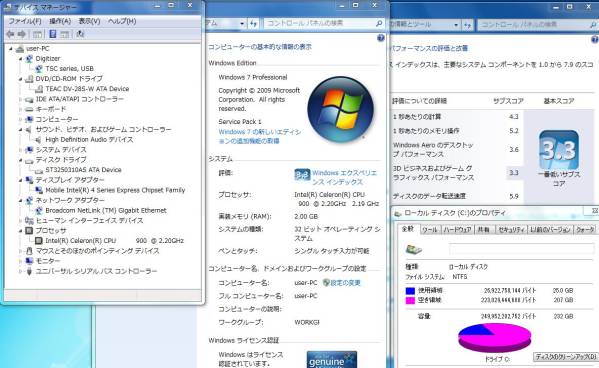599x368 pixels.
Task: Click the Forward arrow in Device Manager toolbar
Action: [x=22, y=34]
